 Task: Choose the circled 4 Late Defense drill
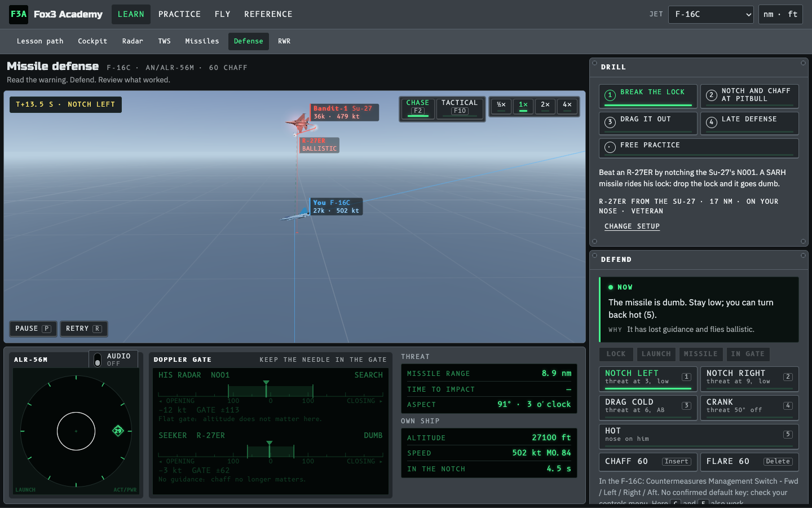click(x=749, y=123)
